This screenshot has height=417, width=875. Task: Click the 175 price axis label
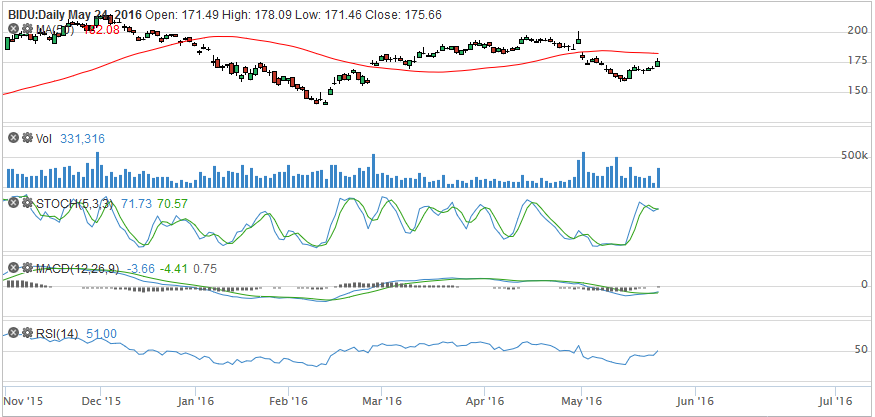pyautogui.click(x=857, y=60)
